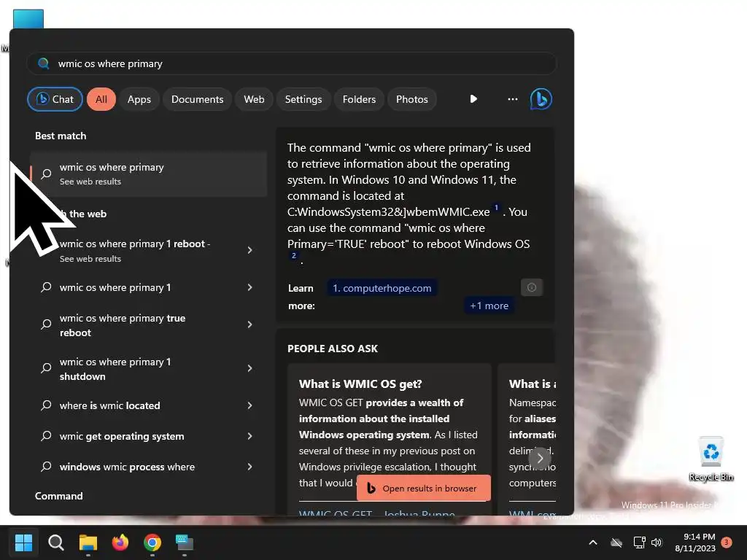The width and height of the screenshot is (747, 560).
Task: Click Open results in browser button
Action: pos(424,488)
